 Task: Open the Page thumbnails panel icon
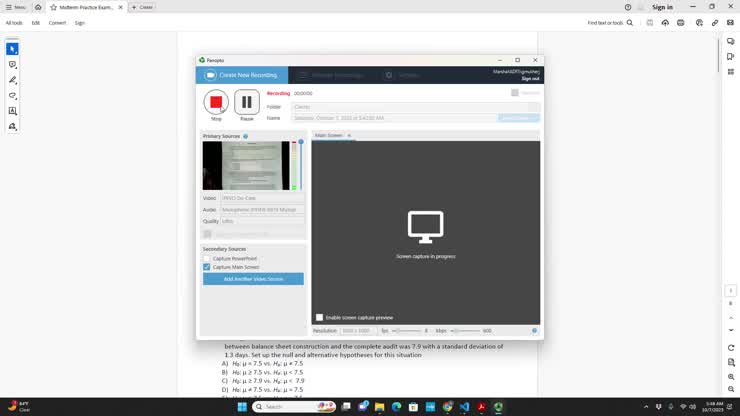(731, 72)
